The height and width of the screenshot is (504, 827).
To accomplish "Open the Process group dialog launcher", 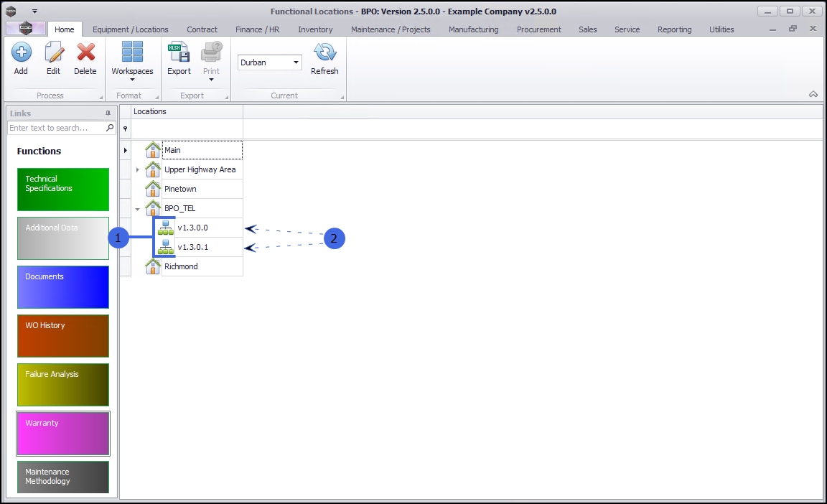I will 101,97.
